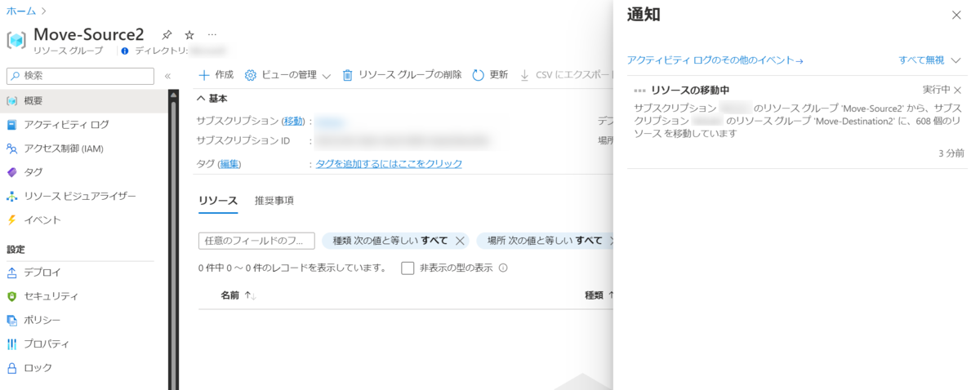The width and height of the screenshot is (980, 390).
Task: Click the 編集 link beside タグ
Action: click(229, 164)
